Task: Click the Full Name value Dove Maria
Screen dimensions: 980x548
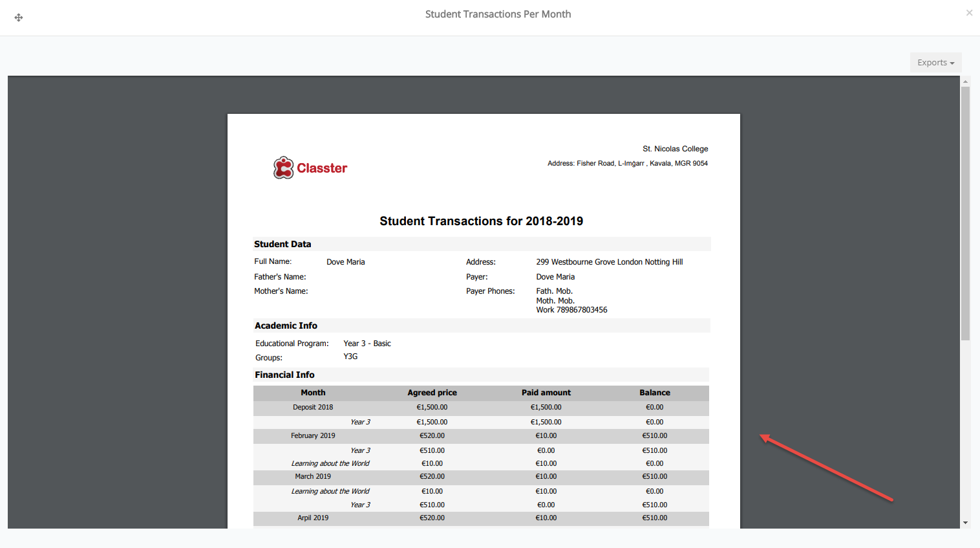Action: point(346,262)
